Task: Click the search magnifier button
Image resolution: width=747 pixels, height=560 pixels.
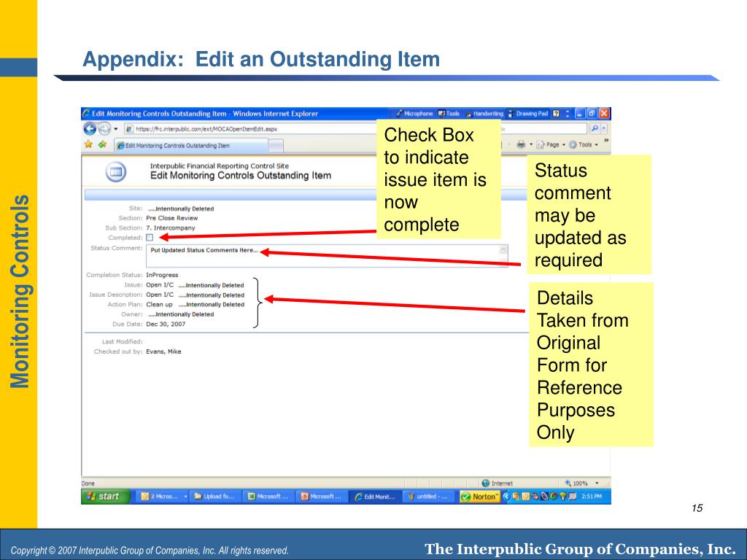Action: tap(594, 128)
